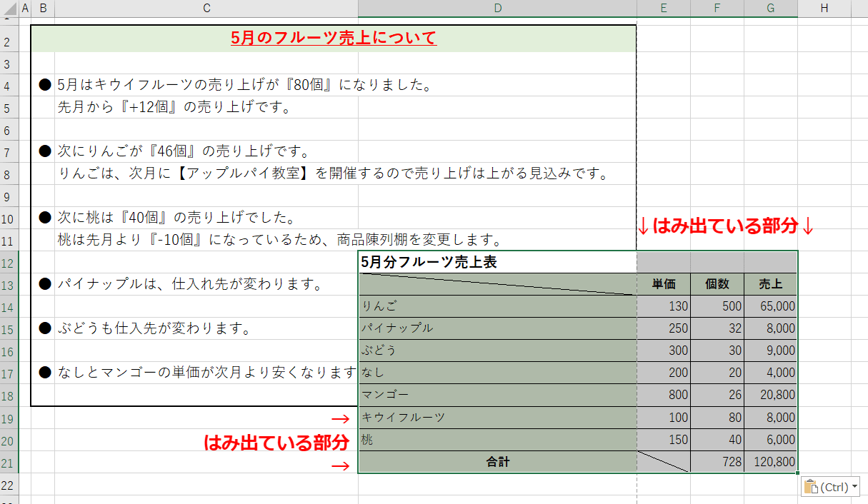Click the text 次に桃は『40個』の売り上げでした
This screenshot has width=868, height=504.
pyautogui.click(x=178, y=218)
